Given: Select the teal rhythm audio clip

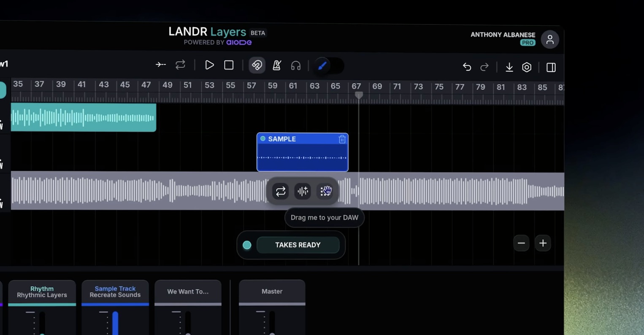Looking at the screenshot, I should click(x=84, y=117).
